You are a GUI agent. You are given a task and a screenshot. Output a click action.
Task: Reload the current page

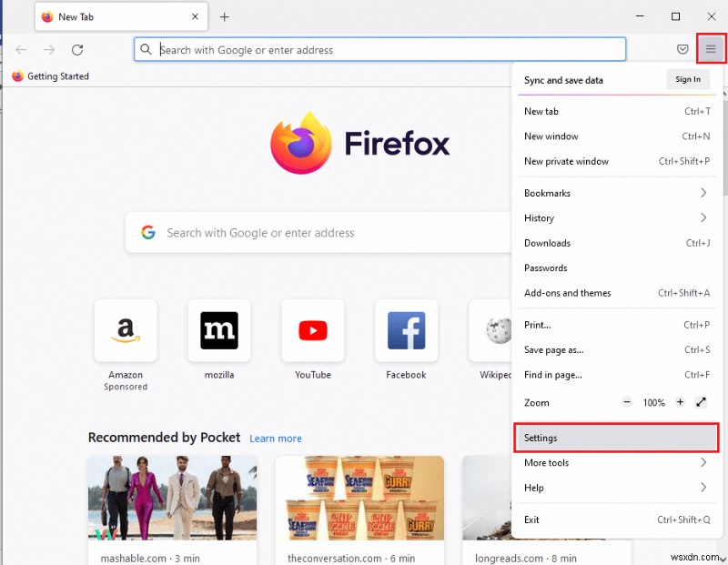(x=77, y=50)
